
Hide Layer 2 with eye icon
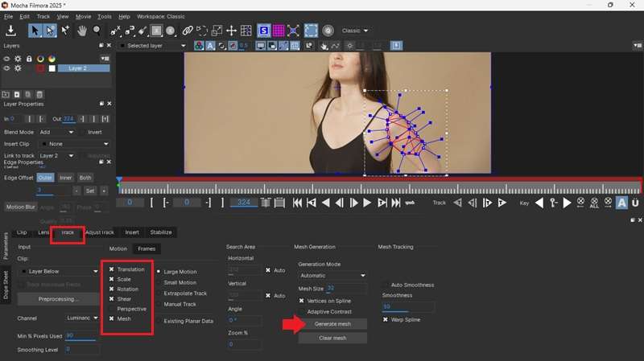(x=6, y=68)
